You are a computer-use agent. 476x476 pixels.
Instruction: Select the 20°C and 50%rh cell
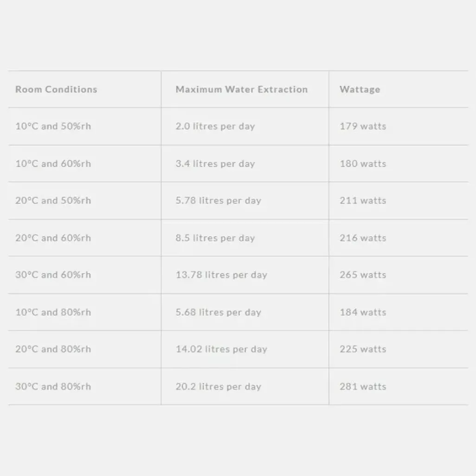53,201
